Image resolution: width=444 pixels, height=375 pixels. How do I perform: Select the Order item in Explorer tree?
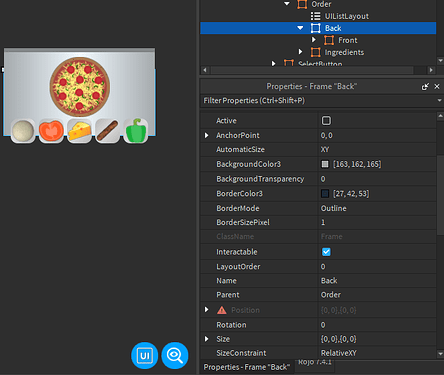point(321,4)
